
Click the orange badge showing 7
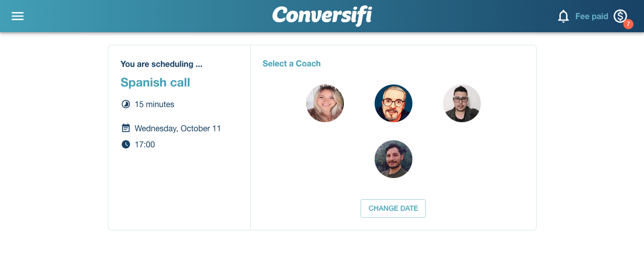click(x=628, y=24)
